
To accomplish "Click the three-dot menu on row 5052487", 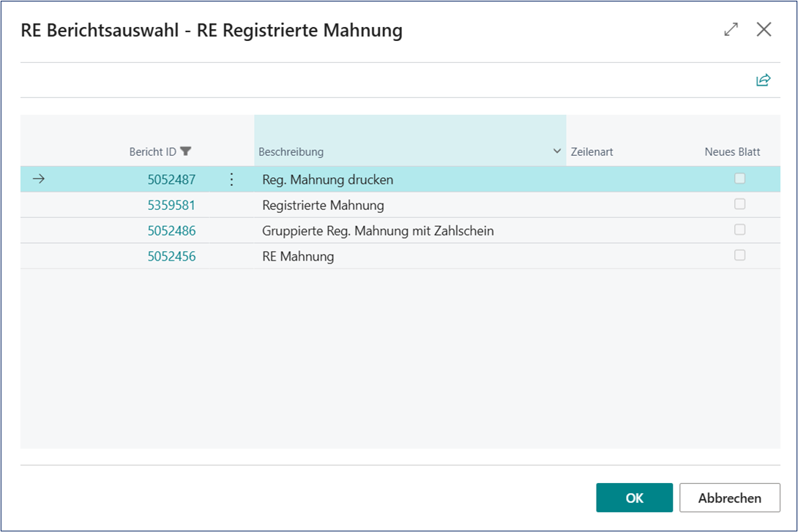I will coord(231,179).
